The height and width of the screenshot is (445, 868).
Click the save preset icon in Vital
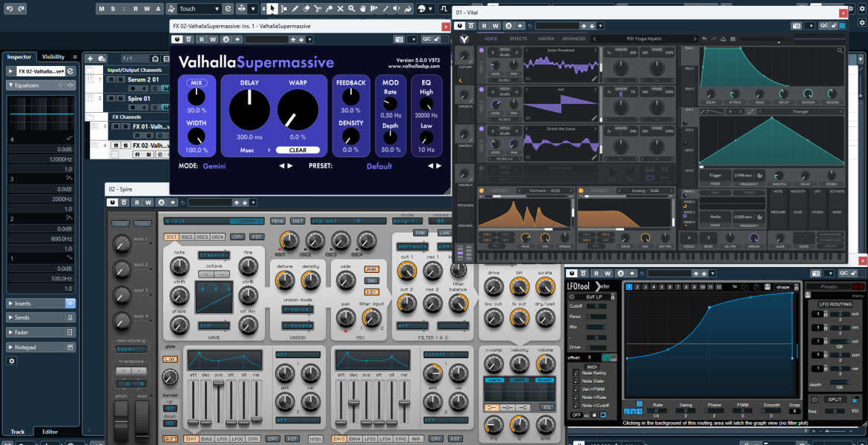tap(723, 39)
